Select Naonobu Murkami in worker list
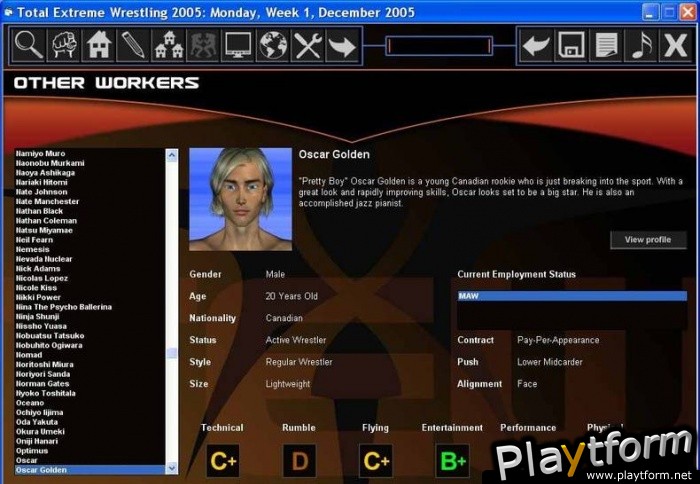Screen dimensions: 700x484 90,163
